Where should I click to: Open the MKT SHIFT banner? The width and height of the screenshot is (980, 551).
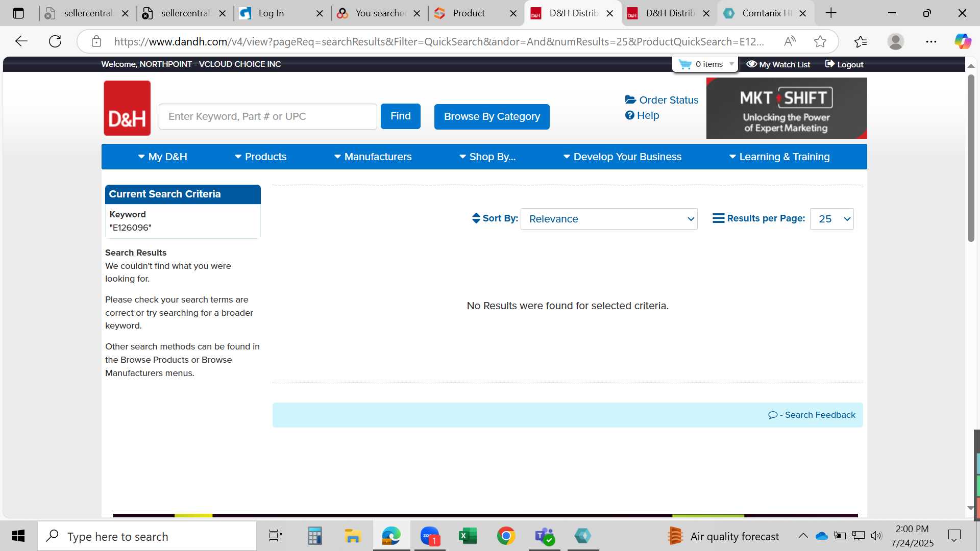[787, 108]
